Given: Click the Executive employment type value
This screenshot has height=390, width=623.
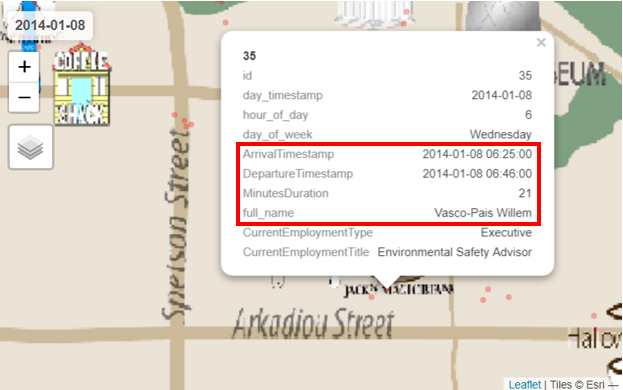Looking at the screenshot, I should pyautogui.click(x=506, y=232).
